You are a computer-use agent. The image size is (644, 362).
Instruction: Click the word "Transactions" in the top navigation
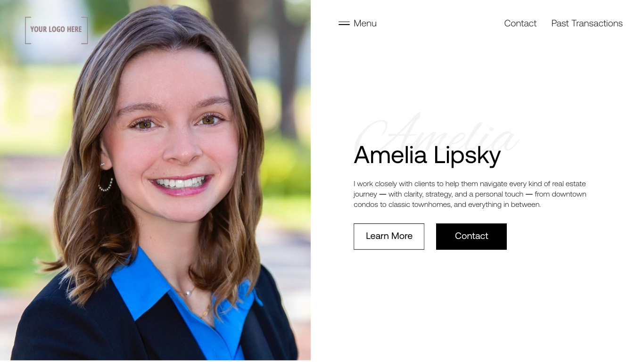click(x=597, y=24)
